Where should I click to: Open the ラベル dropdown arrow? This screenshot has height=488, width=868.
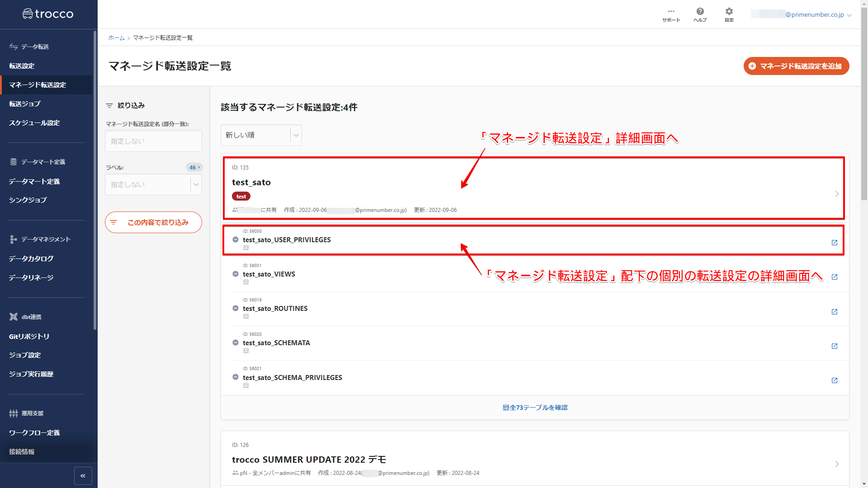(196, 184)
